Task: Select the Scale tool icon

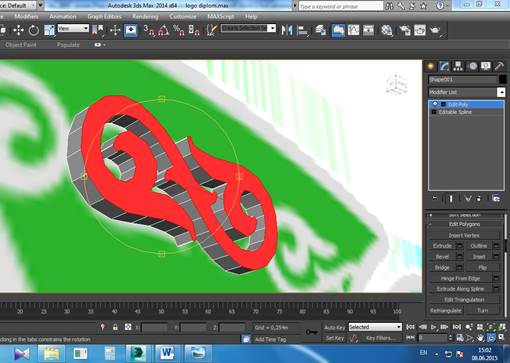Action: click(49, 30)
